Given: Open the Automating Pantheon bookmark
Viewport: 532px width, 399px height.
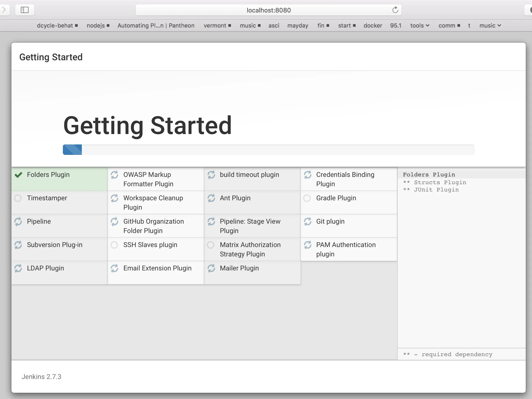Looking at the screenshot, I should 156,25.
